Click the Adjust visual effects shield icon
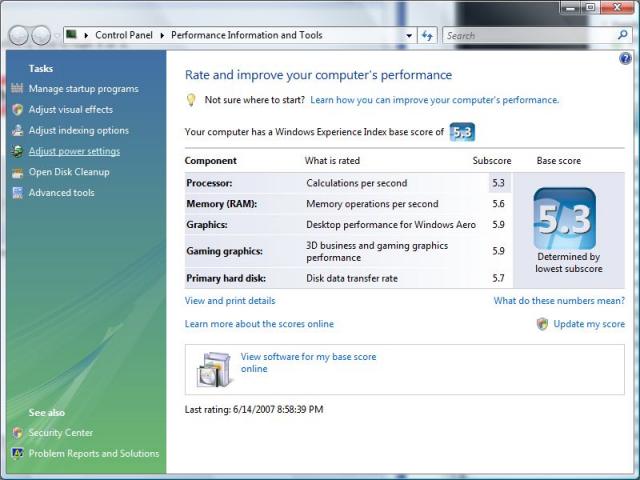The height and width of the screenshot is (480, 640). tap(17, 109)
